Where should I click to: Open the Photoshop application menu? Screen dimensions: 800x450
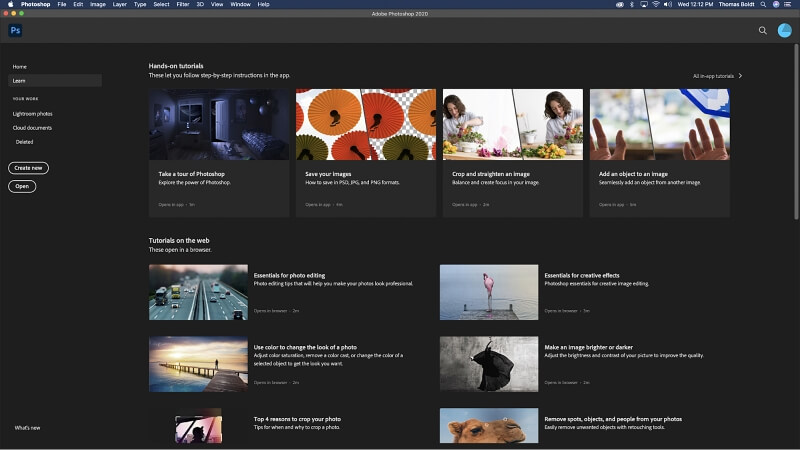coord(35,4)
